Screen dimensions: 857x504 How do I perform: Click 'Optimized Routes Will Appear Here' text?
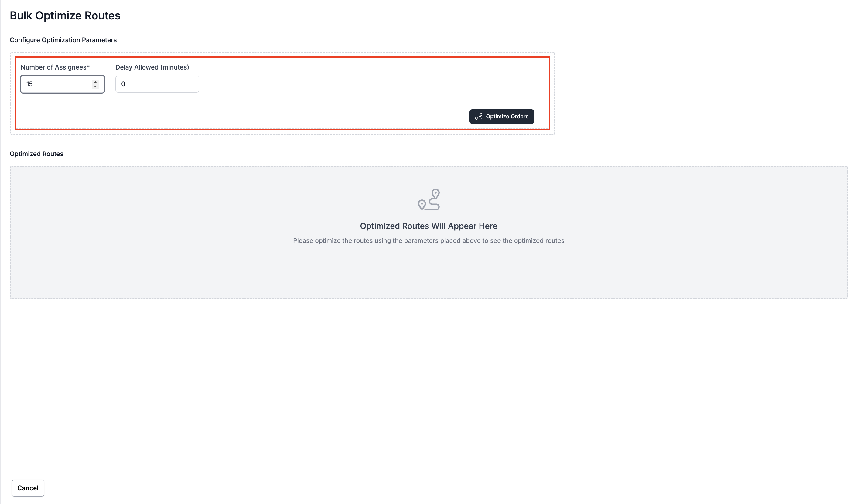coord(428,226)
